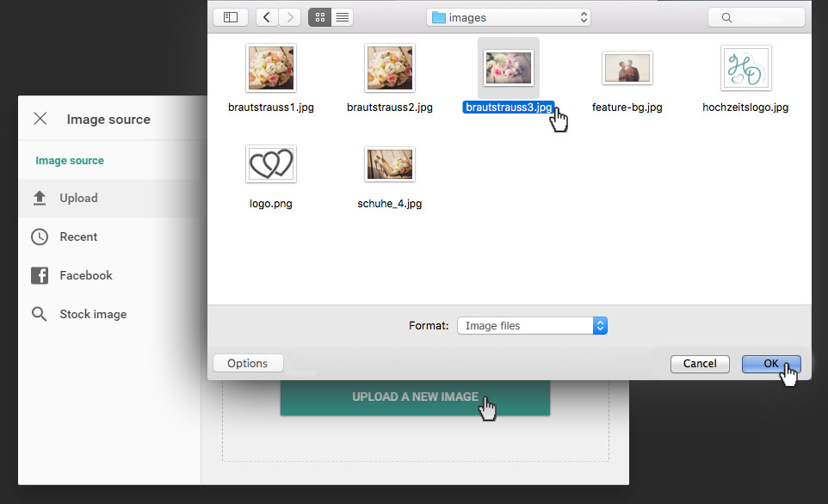The height and width of the screenshot is (504, 828).
Task: Go forward with the right chevron button
Action: tap(290, 17)
